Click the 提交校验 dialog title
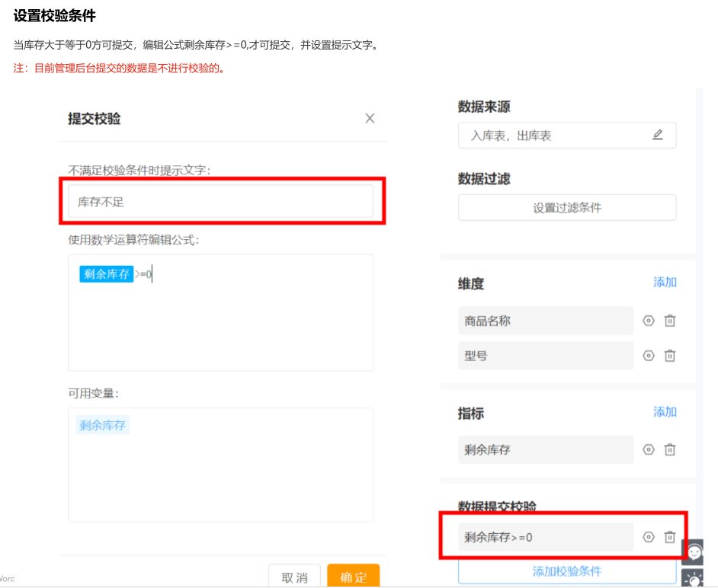Image resolution: width=718 pixels, height=588 pixels. 95,119
